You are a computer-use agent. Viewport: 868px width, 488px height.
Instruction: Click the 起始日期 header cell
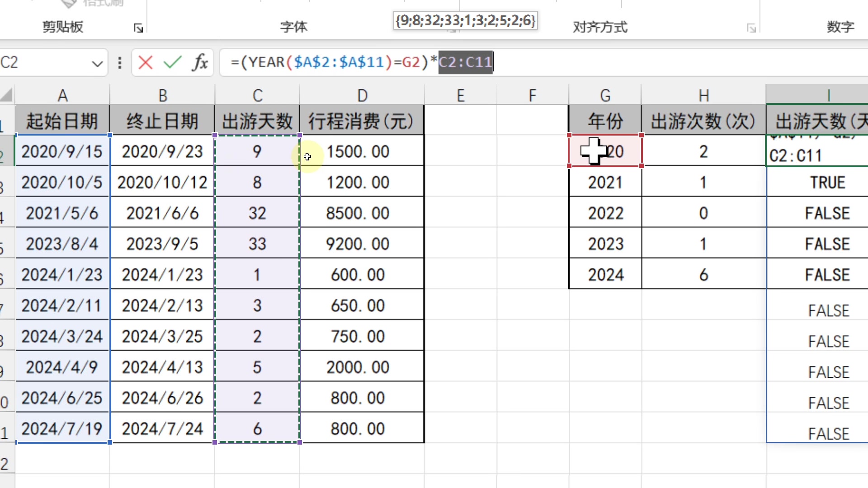[x=62, y=121]
